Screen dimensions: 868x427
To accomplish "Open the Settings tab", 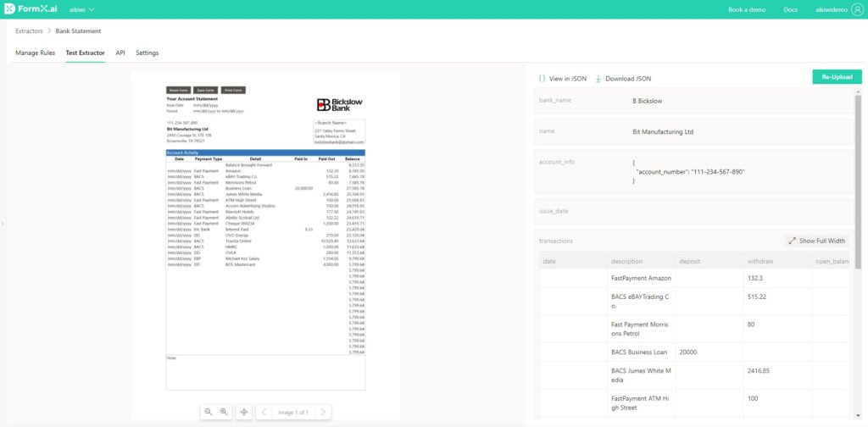I will [x=147, y=53].
